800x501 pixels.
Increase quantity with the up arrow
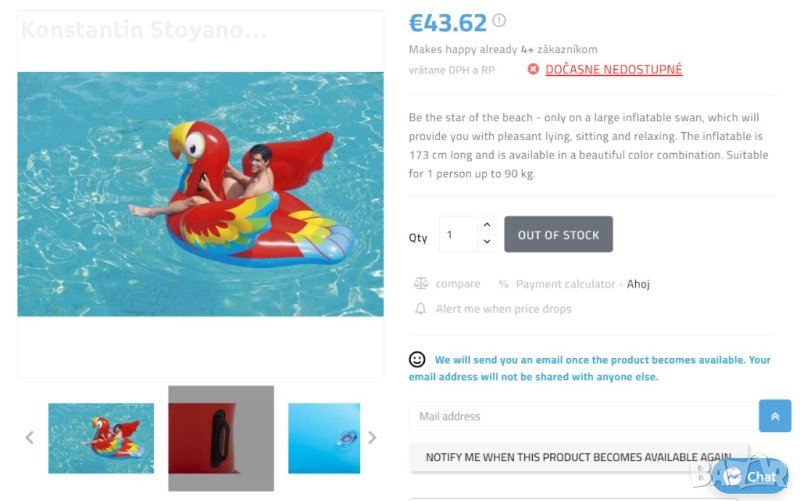487,225
